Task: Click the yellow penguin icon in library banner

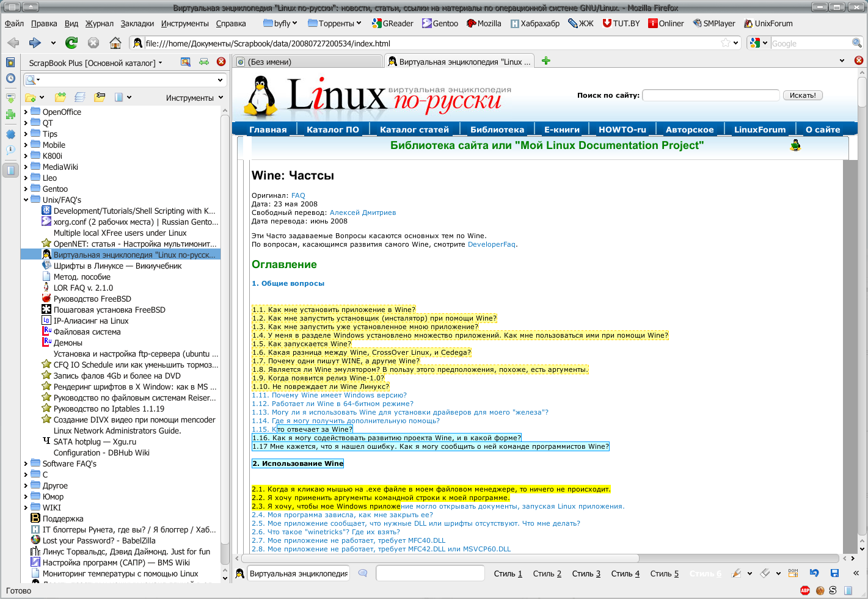Action: coord(795,145)
